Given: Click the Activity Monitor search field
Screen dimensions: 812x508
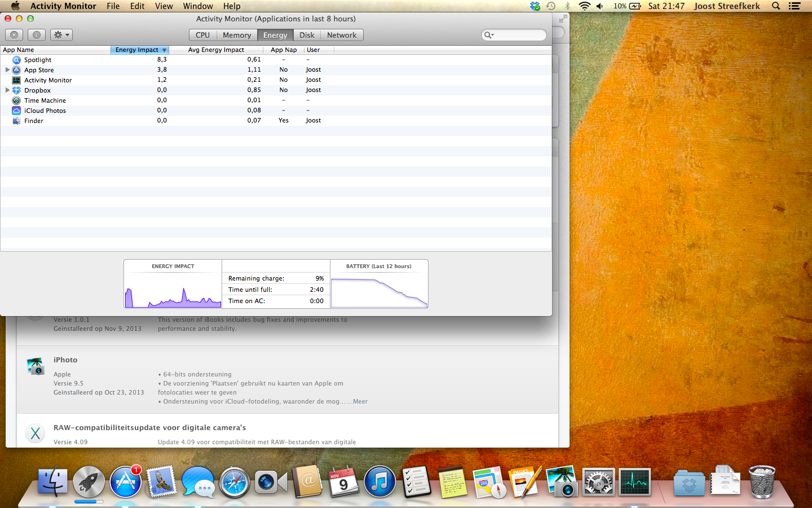Looking at the screenshot, I should click(514, 35).
